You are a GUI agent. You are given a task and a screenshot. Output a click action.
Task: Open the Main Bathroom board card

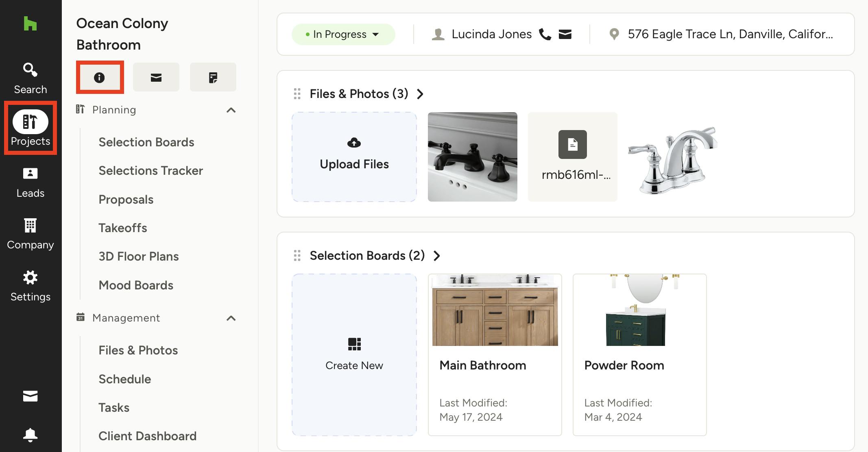495,355
